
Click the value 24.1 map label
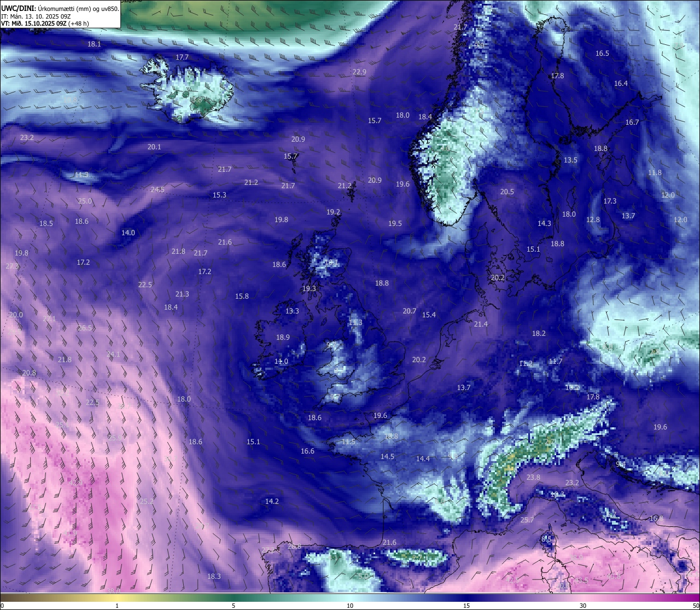coord(113,354)
